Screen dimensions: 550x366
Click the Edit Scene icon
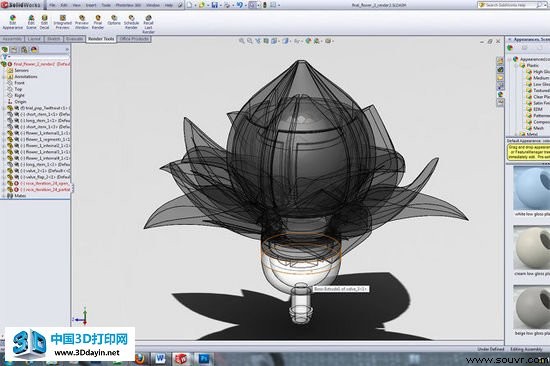[31, 22]
